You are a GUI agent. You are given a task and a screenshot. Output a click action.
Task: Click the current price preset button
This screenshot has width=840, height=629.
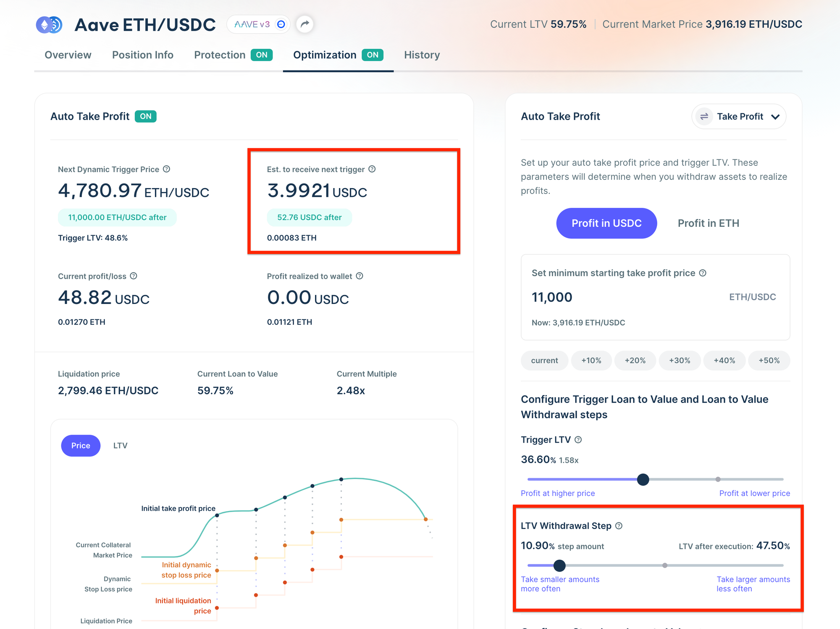(x=544, y=360)
